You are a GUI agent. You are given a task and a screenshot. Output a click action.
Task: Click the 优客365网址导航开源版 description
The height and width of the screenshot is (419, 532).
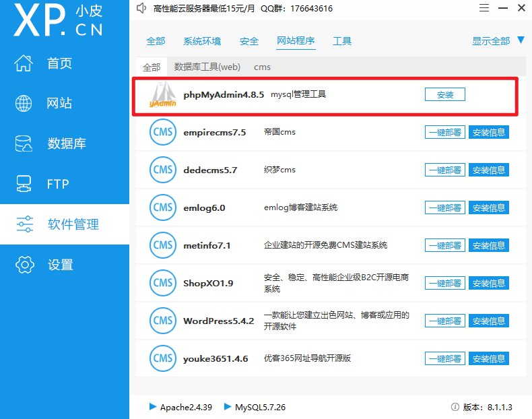click(x=307, y=358)
